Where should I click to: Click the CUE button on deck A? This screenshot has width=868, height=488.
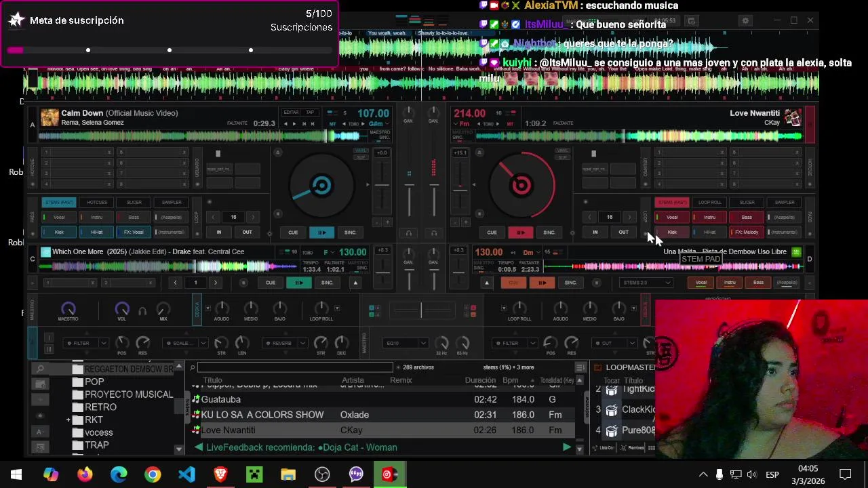293,232
